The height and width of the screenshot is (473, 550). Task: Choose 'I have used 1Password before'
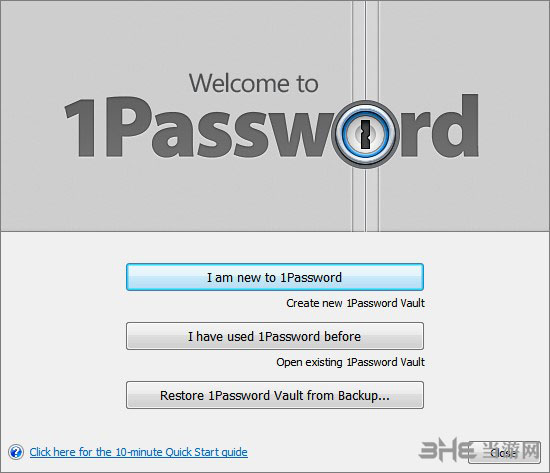275,336
